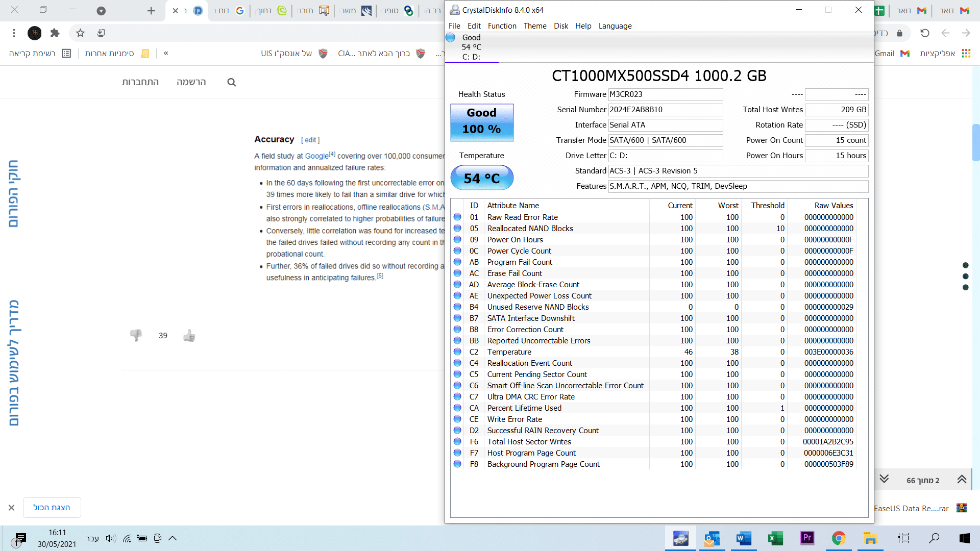Jump to next find result arrow
The image size is (980, 551).
tap(885, 479)
